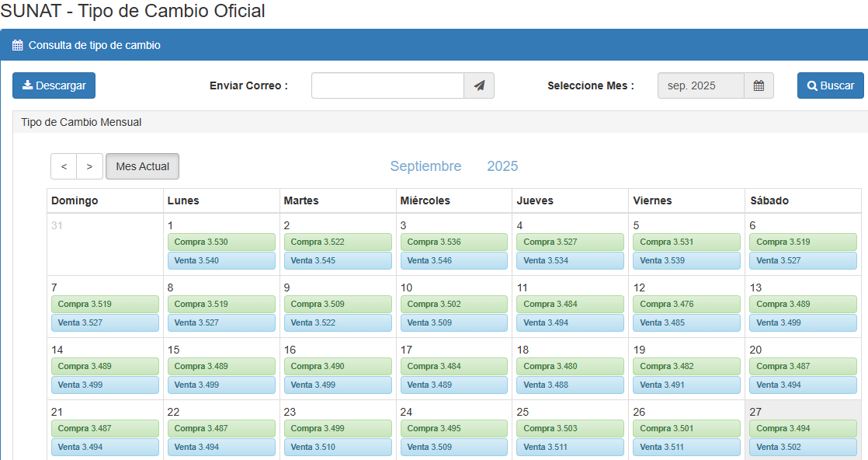Select Venta 3.546 on day 3
Screen dimensions: 868x460
454,260
